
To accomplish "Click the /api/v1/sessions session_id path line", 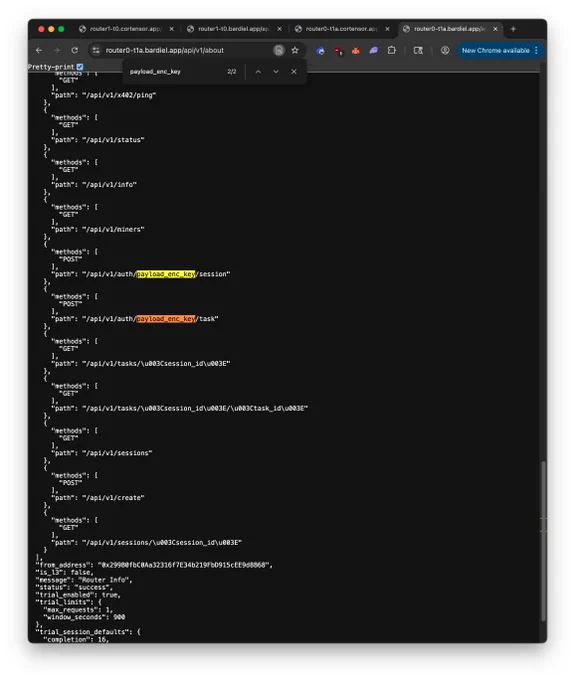I will [x=147, y=542].
